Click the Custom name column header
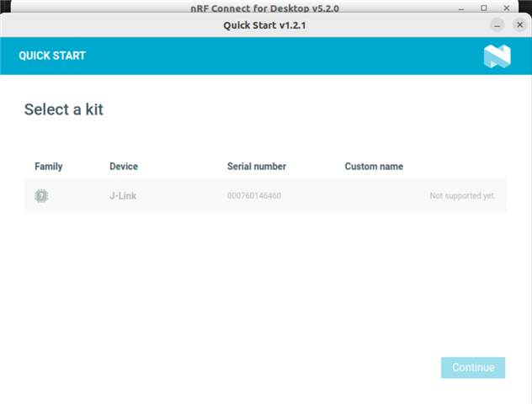This screenshot has height=404, width=532. [x=374, y=167]
